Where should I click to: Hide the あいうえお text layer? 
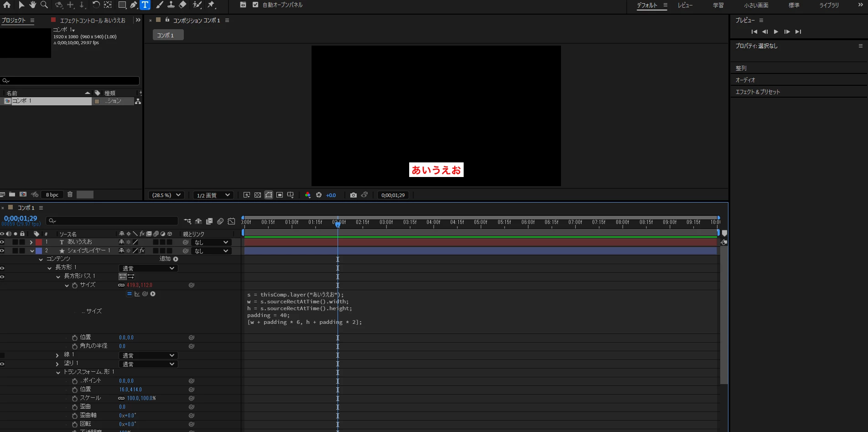click(x=2, y=242)
